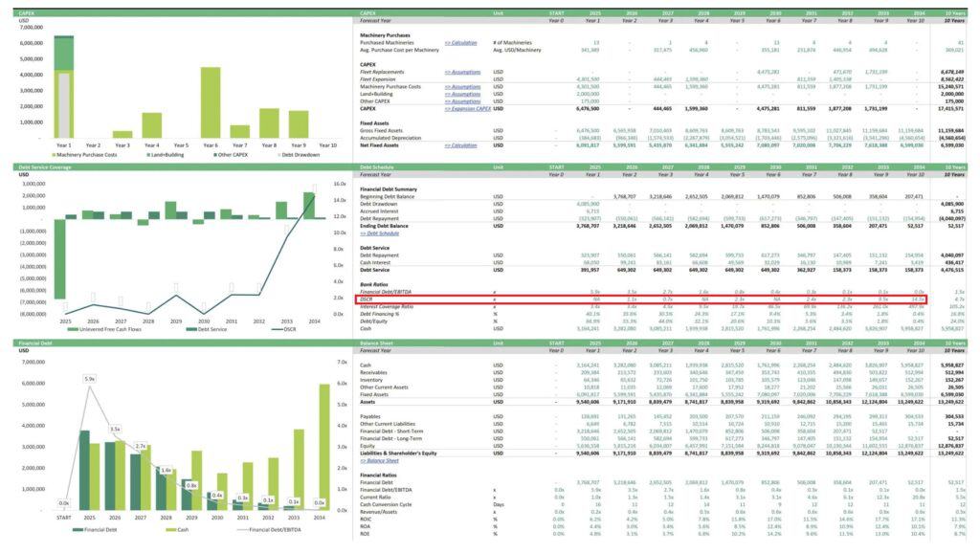Screen dimensions: 980x553
Task: Select the Debt Financing % row label
Action: coord(380,314)
